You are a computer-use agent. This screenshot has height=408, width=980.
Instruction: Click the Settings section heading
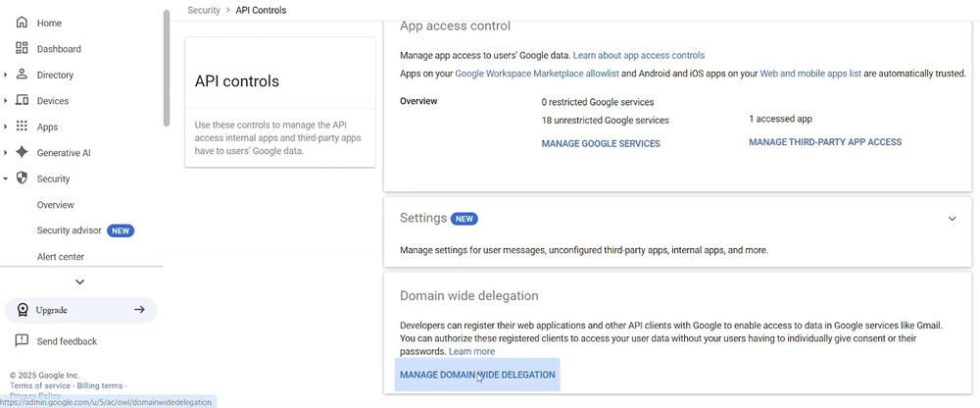[423, 218]
